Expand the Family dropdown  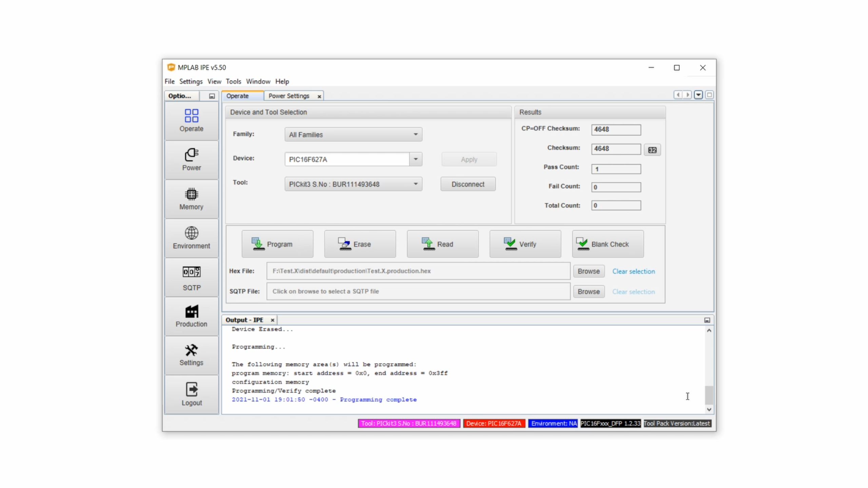point(415,135)
